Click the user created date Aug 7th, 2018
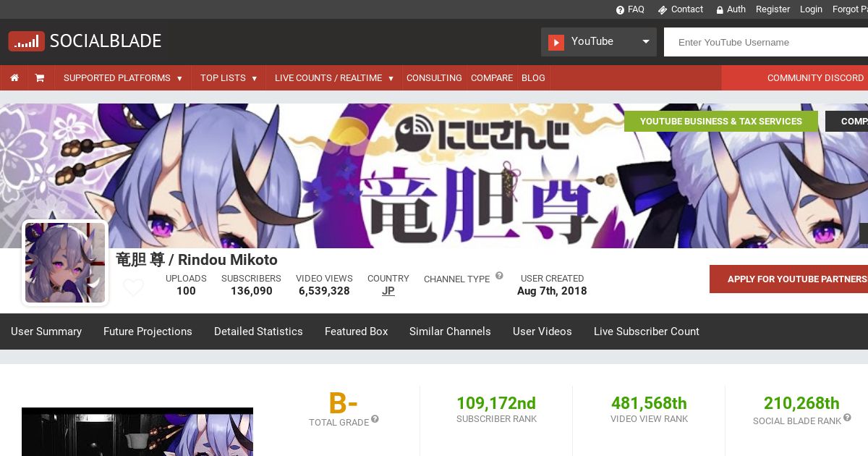Viewport: 868px width, 456px height. pyautogui.click(x=552, y=291)
